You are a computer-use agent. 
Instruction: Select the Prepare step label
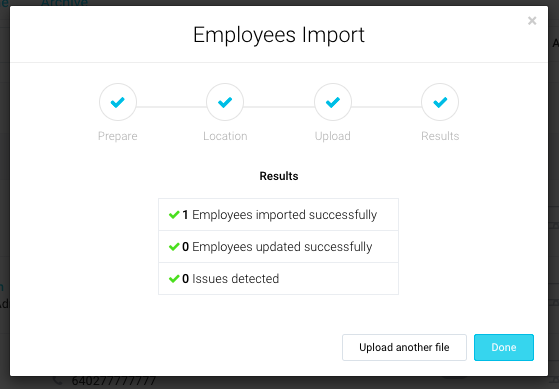[x=118, y=136]
